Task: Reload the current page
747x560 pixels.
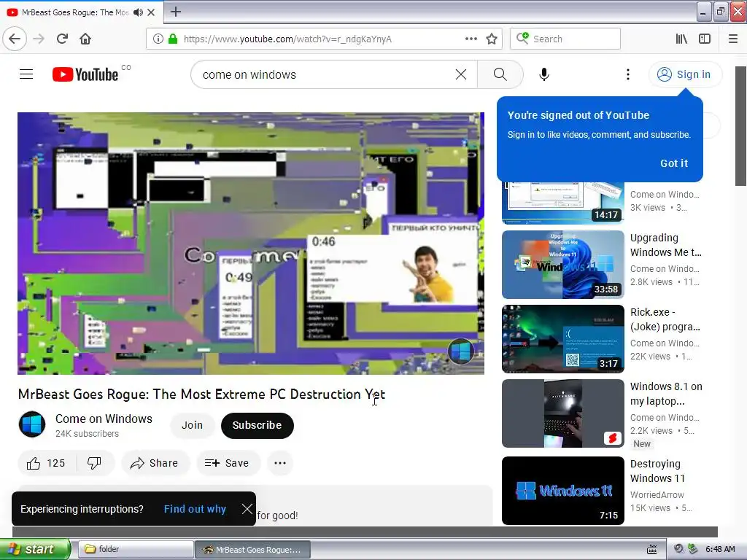Action: [63, 39]
